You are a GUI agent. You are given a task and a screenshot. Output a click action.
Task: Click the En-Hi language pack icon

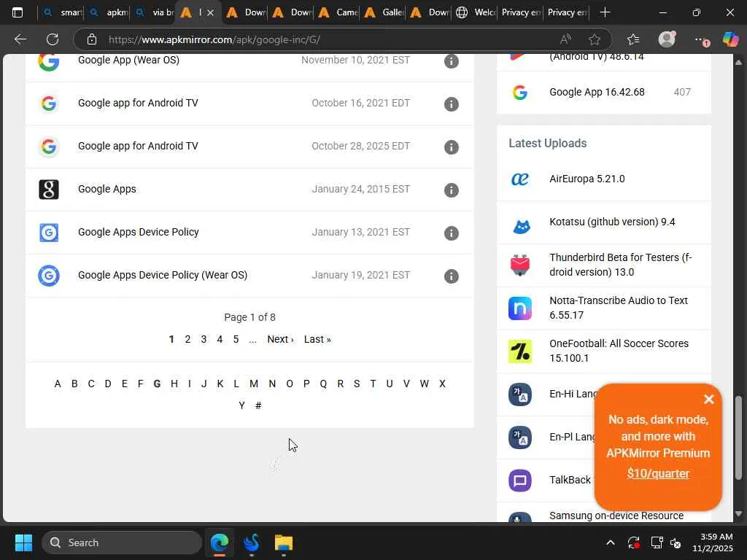tap(519, 394)
